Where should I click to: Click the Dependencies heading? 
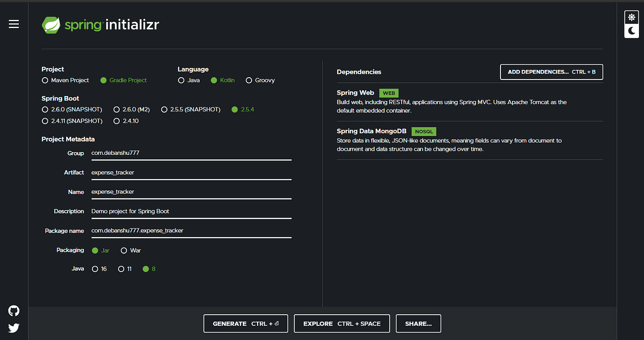coord(359,72)
